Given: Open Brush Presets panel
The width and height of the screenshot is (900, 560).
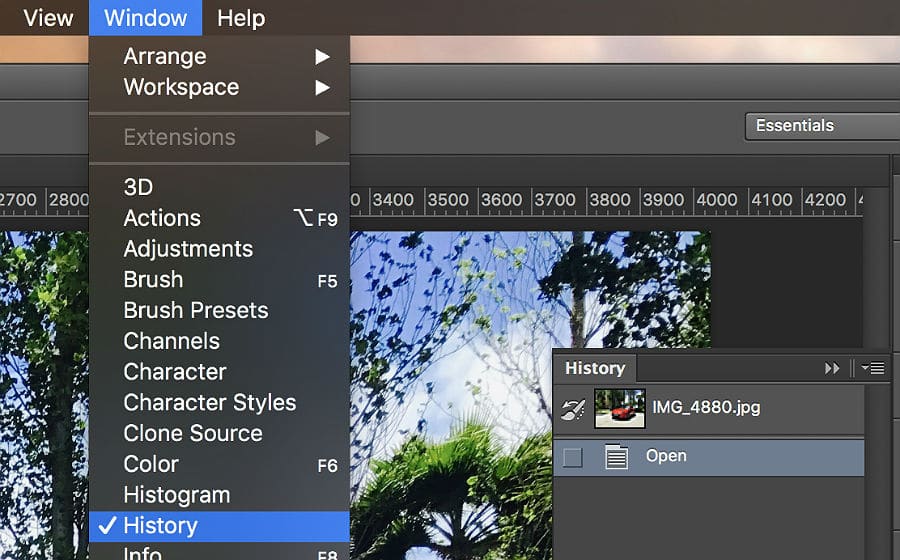Looking at the screenshot, I should coord(219,310).
